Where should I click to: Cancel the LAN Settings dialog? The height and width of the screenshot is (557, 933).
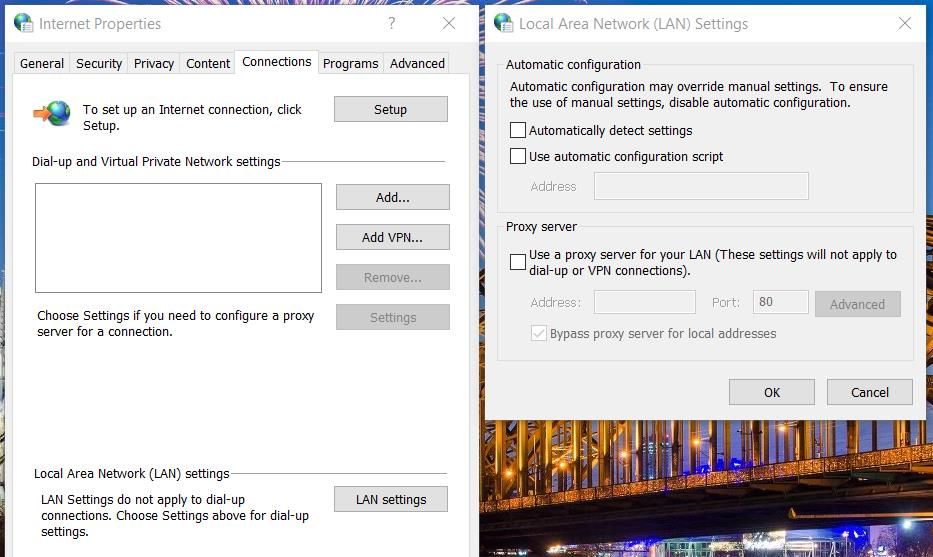tap(869, 392)
